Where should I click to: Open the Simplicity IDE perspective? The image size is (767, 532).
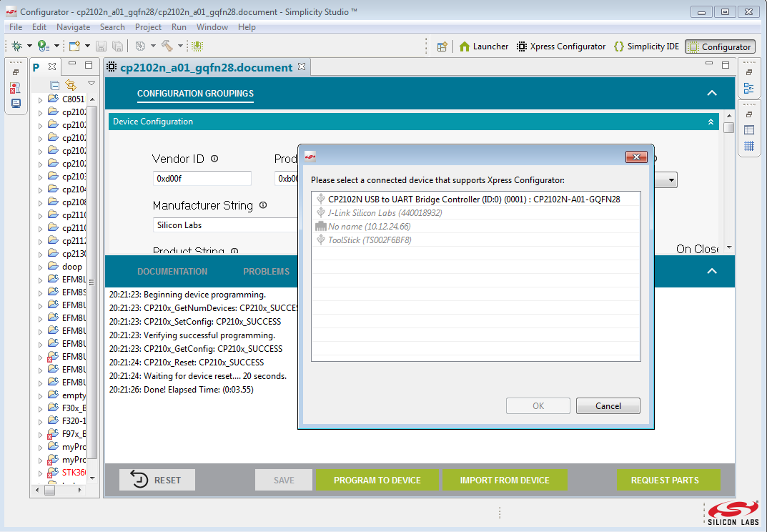click(646, 46)
